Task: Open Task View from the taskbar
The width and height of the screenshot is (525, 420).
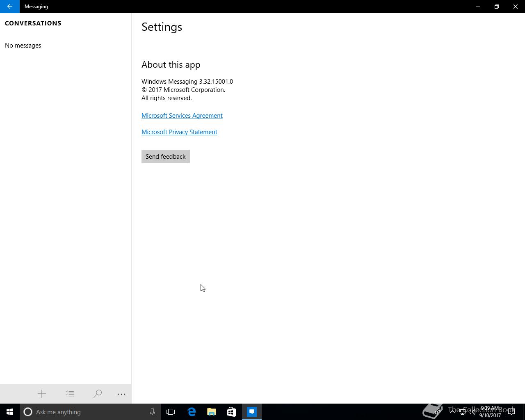Action: (171, 412)
